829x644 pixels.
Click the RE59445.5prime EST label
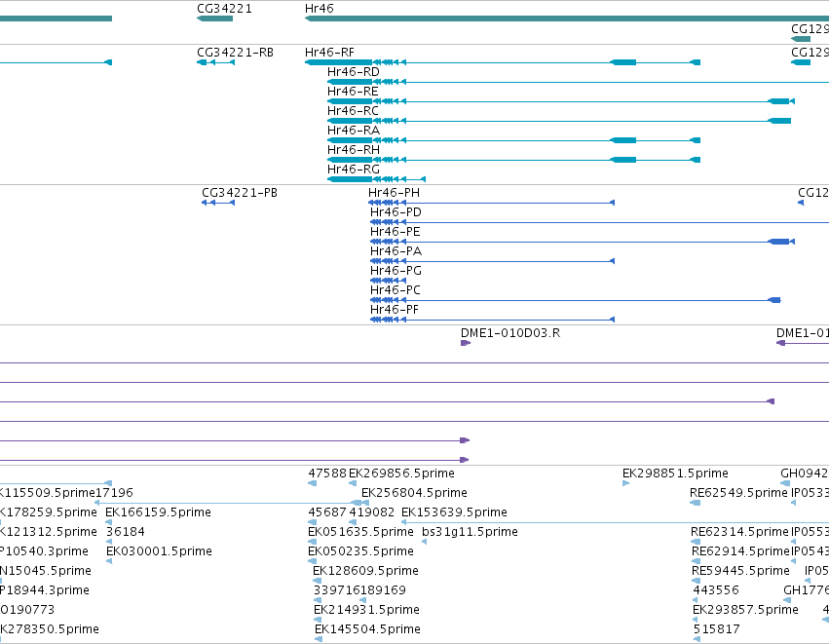[740, 571]
